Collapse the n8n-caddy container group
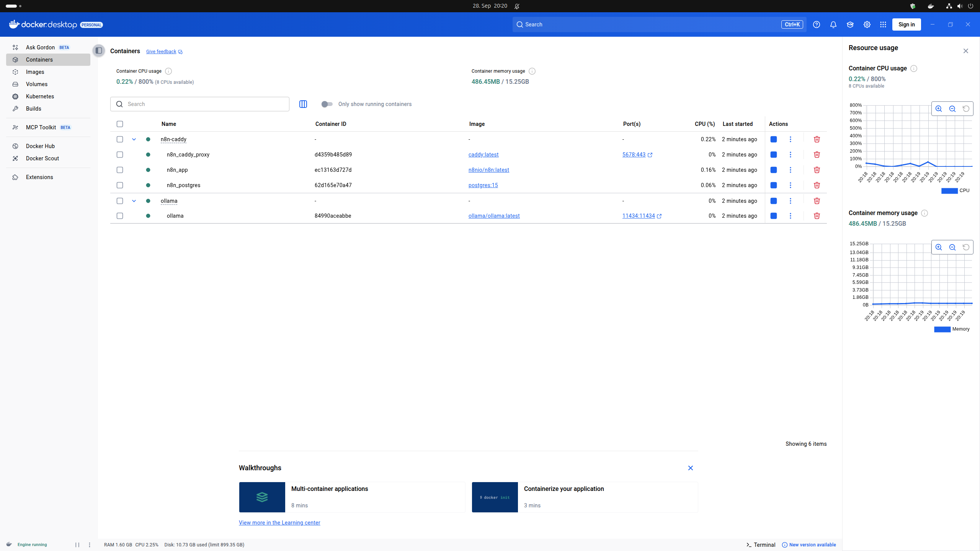This screenshot has width=980, height=551. pyautogui.click(x=134, y=139)
